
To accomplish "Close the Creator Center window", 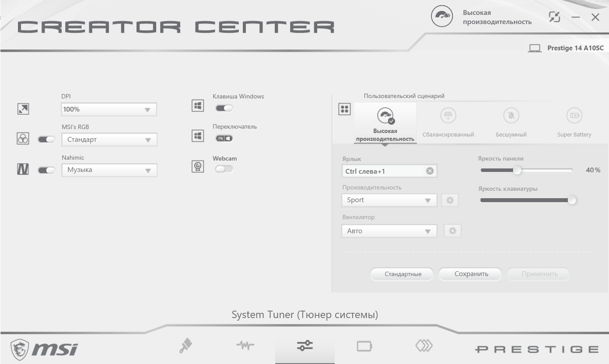I will [595, 17].
